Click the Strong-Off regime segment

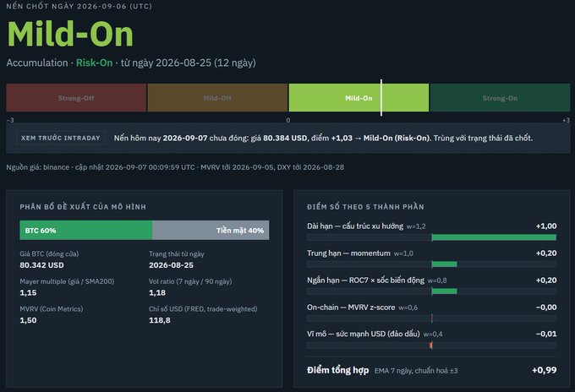[76, 98]
